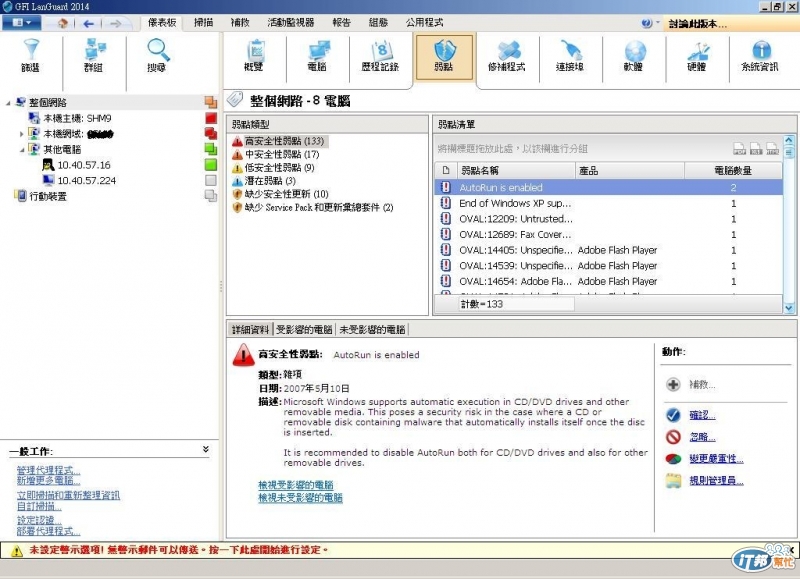This screenshot has height=579, width=800.
Task: Click the 變更嚴重性 change severity icon
Action: pos(673,459)
